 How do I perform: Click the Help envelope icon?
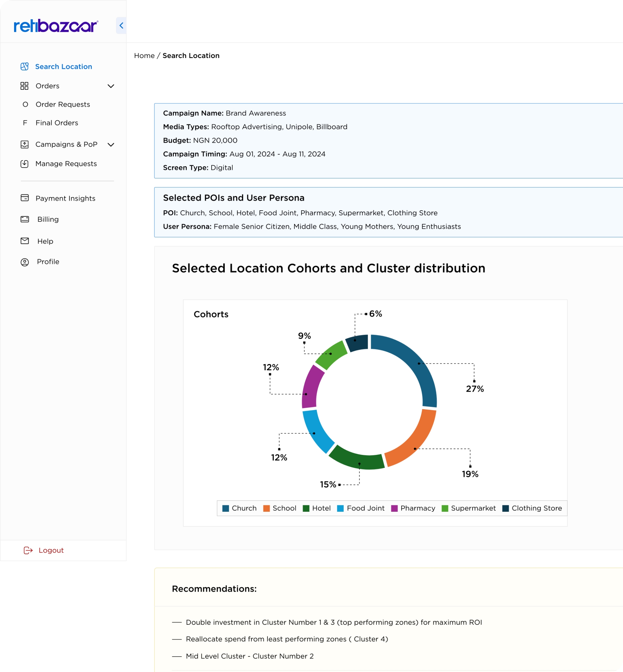25,241
